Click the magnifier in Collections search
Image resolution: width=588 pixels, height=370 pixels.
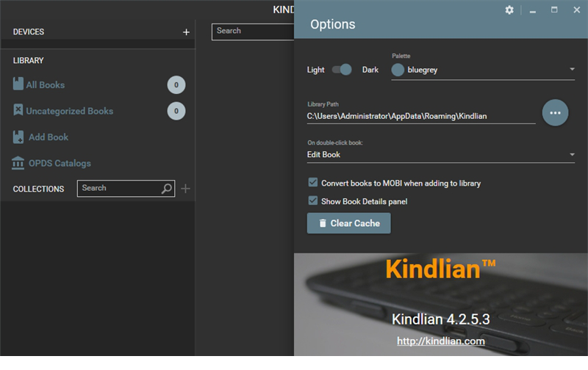167,189
